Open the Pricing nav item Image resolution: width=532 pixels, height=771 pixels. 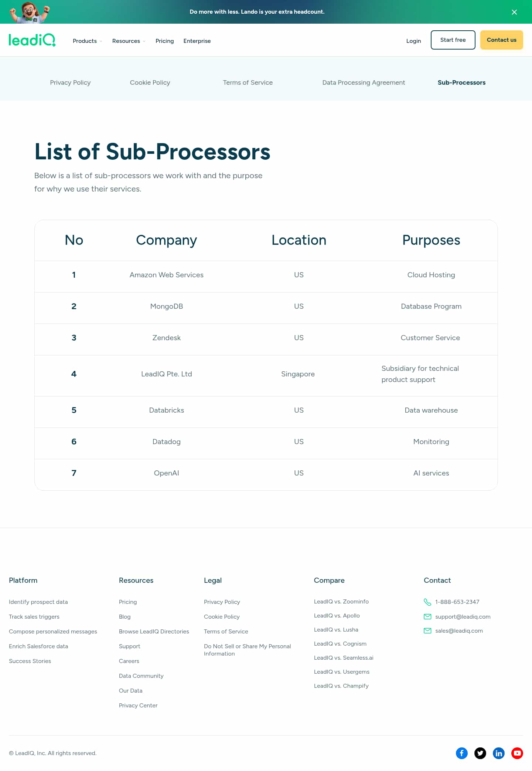pos(164,41)
